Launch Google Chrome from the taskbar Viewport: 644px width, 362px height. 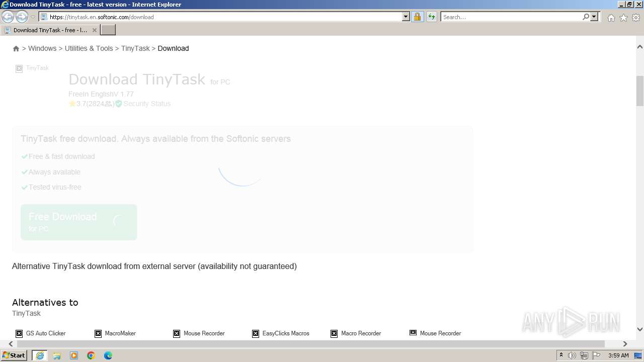pyautogui.click(x=91, y=355)
